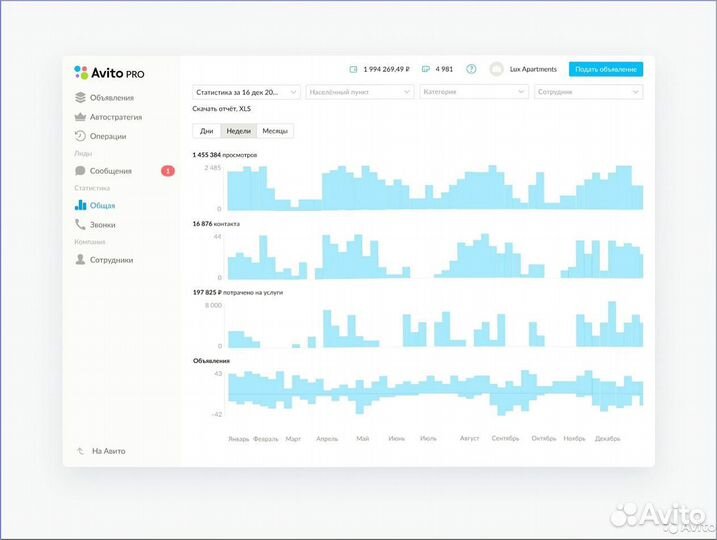
Task: Open the Сотрудник filter dropdown
Action: point(587,91)
